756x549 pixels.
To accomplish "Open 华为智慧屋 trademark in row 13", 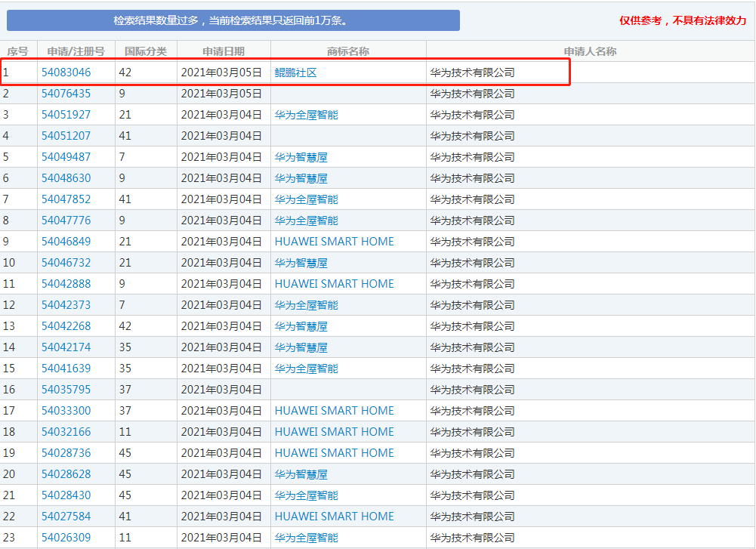I will (301, 325).
